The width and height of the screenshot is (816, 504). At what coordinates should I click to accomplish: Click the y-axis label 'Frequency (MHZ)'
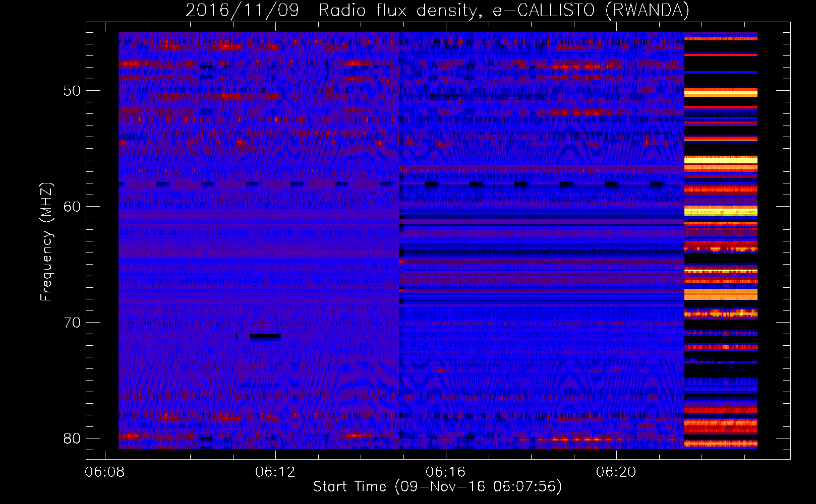click(x=46, y=242)
